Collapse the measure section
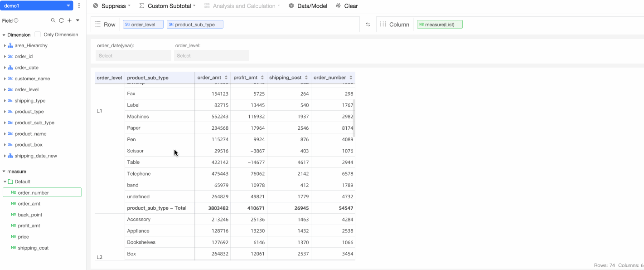Screen dimensions: 644x270 [x=4, y=172]
